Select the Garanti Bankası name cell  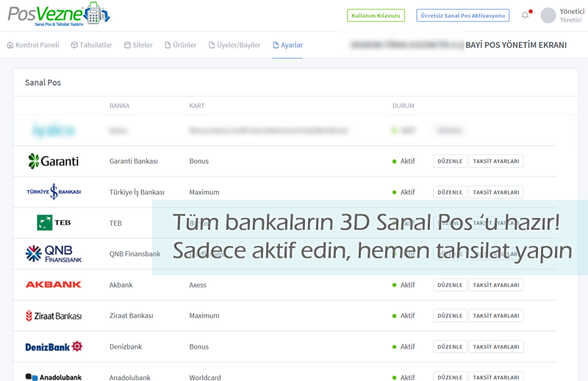tap(134, 161)
